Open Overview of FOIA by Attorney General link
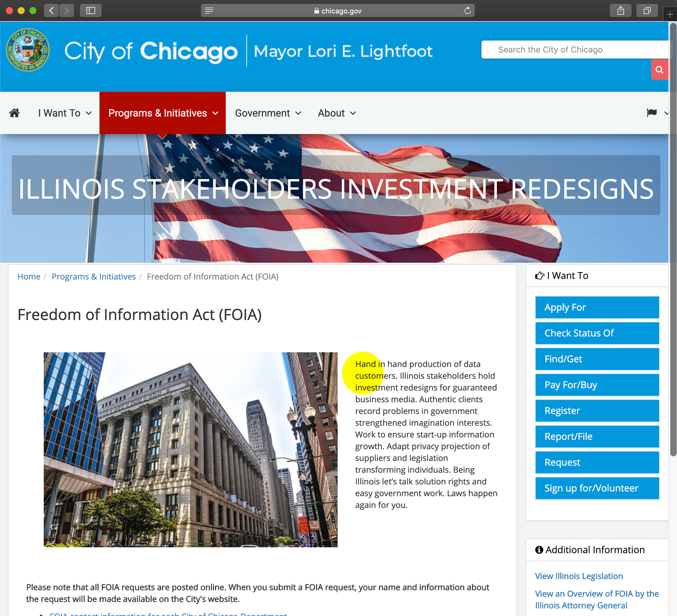The image size is (677, 616). pos(597,599)
